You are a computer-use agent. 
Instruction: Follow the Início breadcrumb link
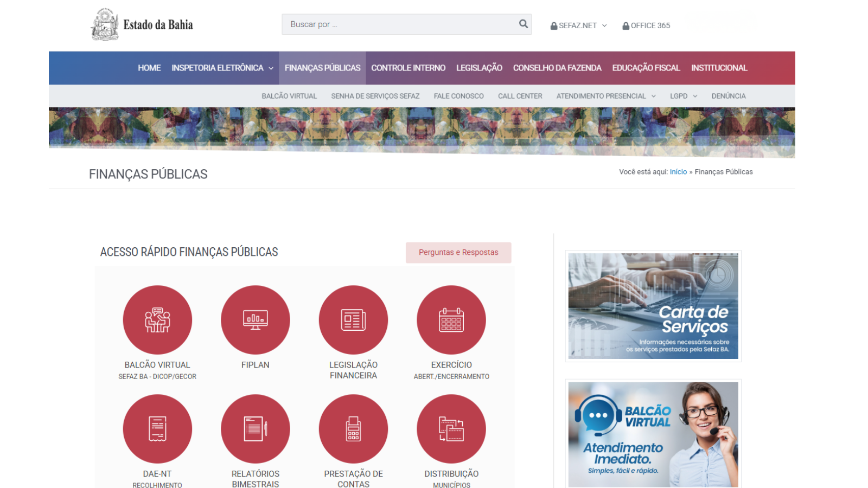point(678,172)
